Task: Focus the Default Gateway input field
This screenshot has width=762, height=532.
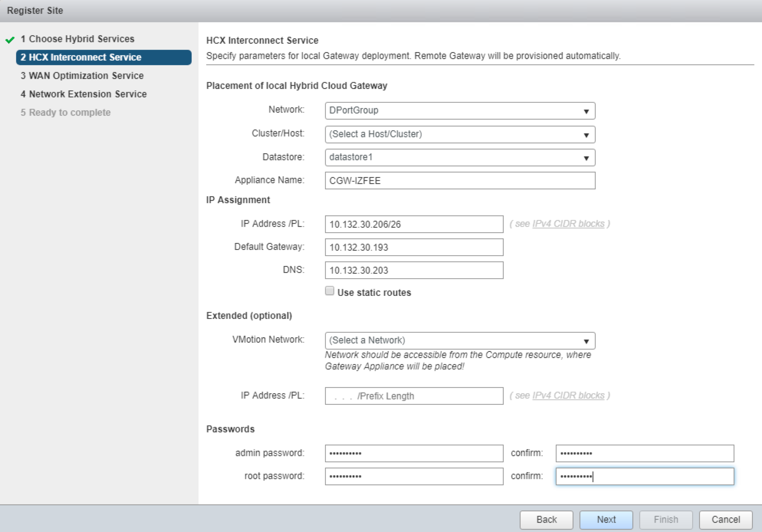Action: coord(414,247)
